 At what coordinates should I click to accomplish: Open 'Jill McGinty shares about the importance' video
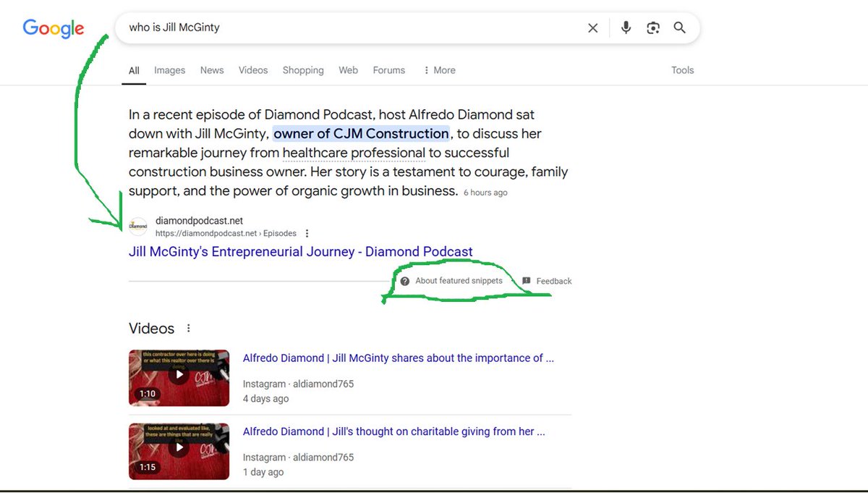(x=399, y=358)
